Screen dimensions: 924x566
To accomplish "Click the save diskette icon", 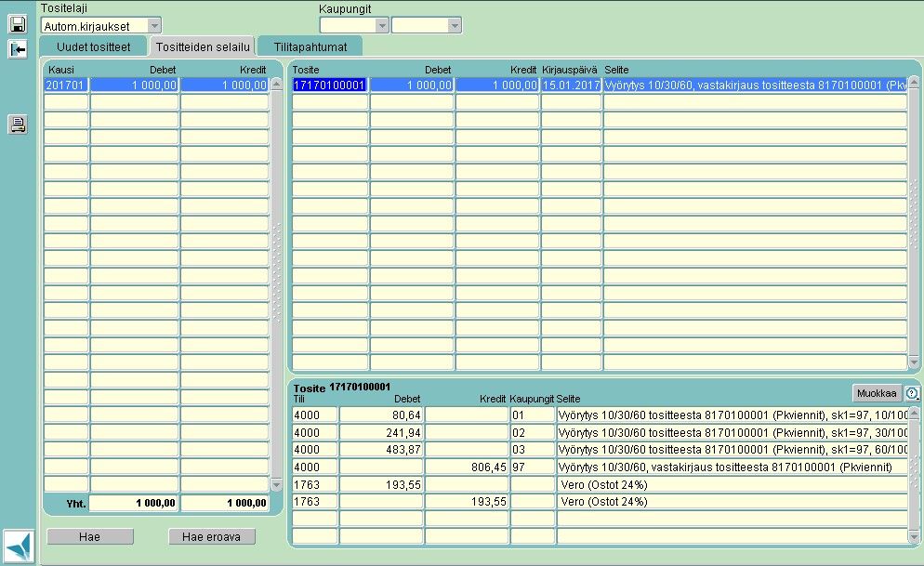I will point(18,24).
